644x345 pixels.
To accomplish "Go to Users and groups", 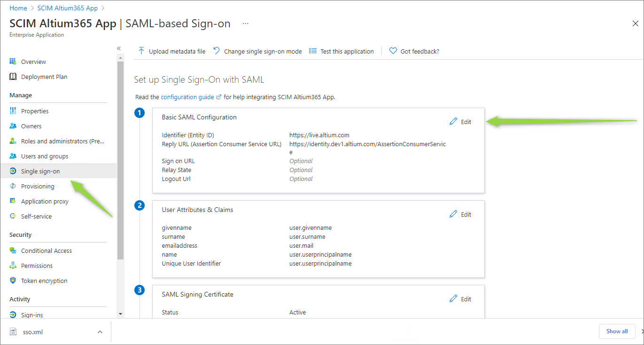I will (45, 156).
